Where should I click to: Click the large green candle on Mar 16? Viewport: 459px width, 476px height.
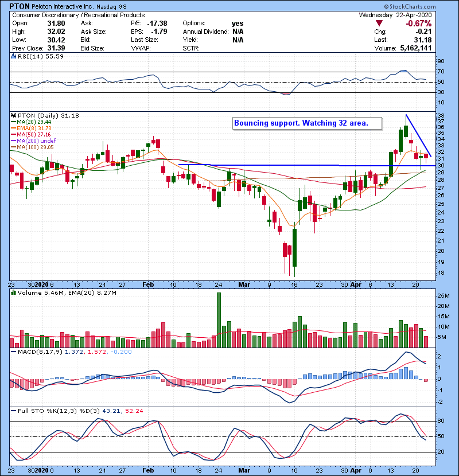coord(294,247)
